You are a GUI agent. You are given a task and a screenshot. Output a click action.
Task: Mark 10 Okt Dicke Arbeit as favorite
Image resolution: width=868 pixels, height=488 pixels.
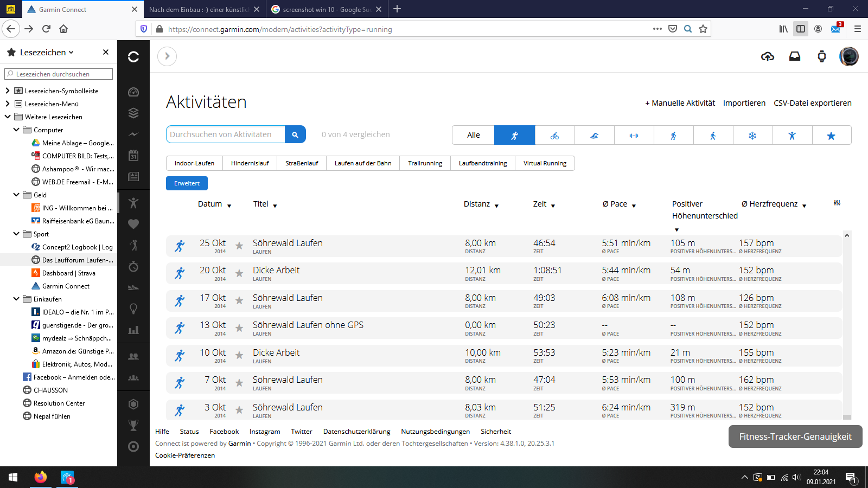239,356
